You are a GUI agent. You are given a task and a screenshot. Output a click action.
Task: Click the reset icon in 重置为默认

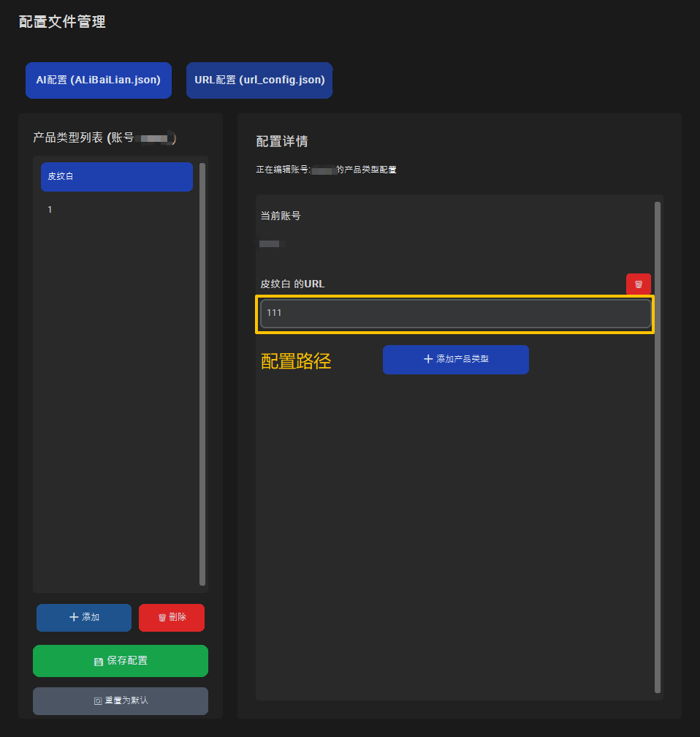point(98,701)
